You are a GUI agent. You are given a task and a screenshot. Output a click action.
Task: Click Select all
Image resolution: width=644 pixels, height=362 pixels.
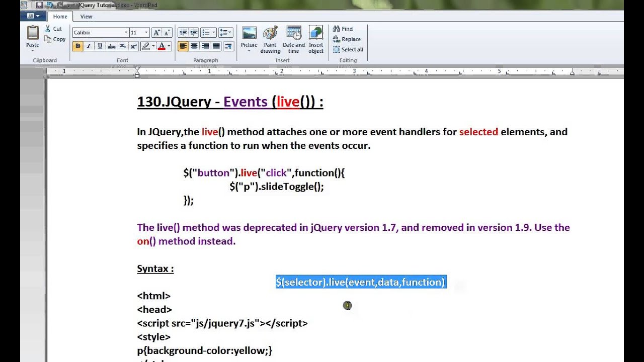click(348, 49)
